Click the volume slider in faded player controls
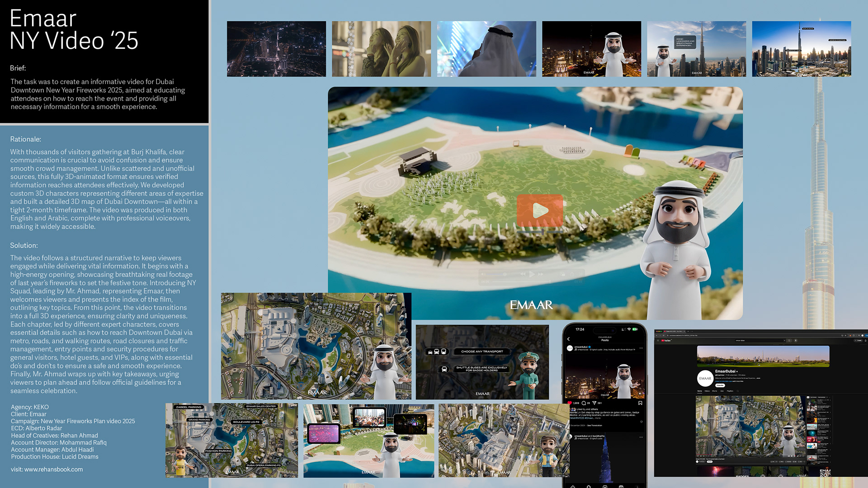Screen dimensions: 868x488 point(496,274)
